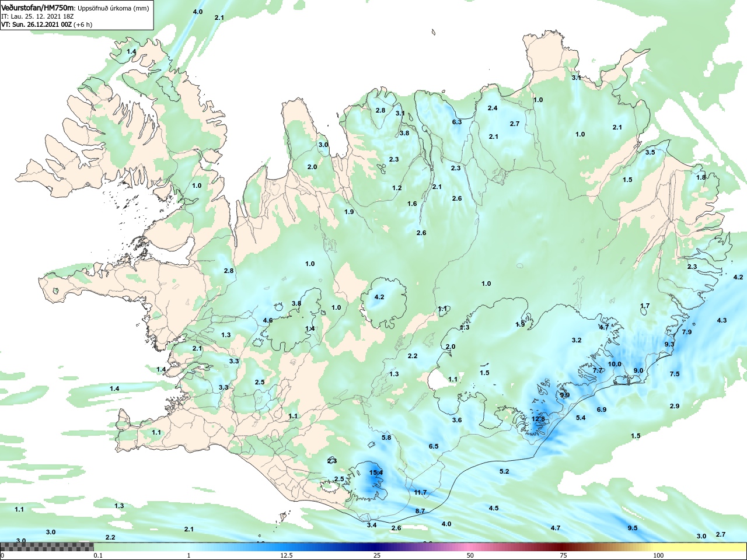Click the 0.1 label on the colour scale
This screenshot has width=747, height=560.
pyautogui.click(x=97, y=556)
